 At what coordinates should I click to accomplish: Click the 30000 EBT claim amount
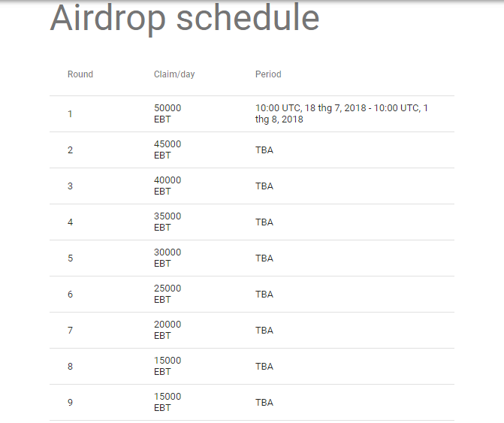pyautogui.click(x=167, y=258)
